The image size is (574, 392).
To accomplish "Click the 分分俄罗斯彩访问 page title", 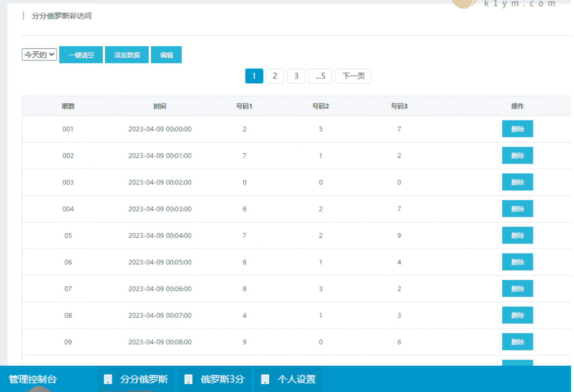I will tap(61, 16).
